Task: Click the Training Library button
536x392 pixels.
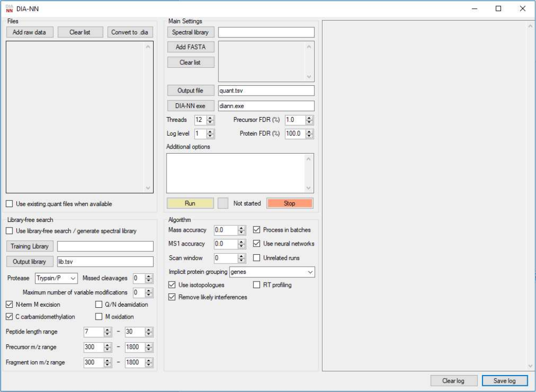Action: pyautogui.click(x=30, y=246)
